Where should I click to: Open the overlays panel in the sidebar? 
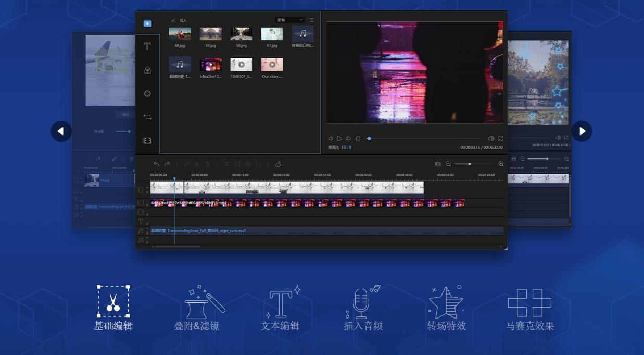147,69
